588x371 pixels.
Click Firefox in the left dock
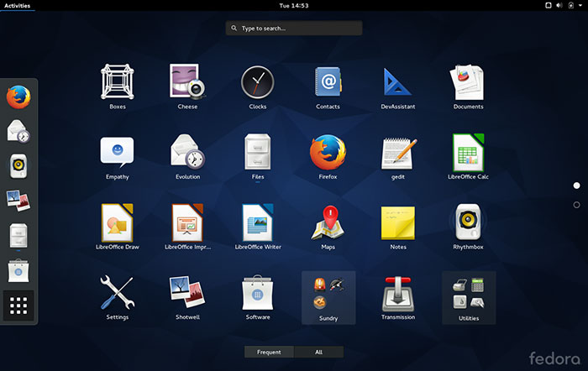click(x=19, y=97)
